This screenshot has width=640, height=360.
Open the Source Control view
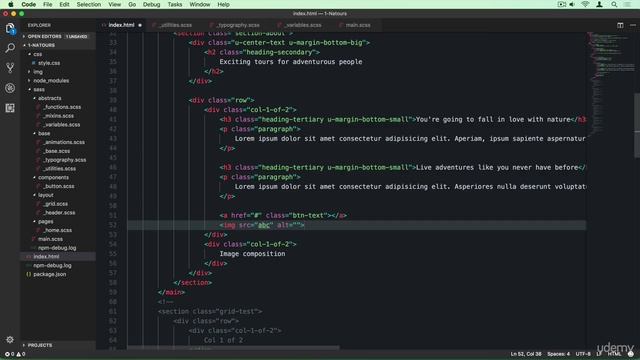click(x=10, y=68)
